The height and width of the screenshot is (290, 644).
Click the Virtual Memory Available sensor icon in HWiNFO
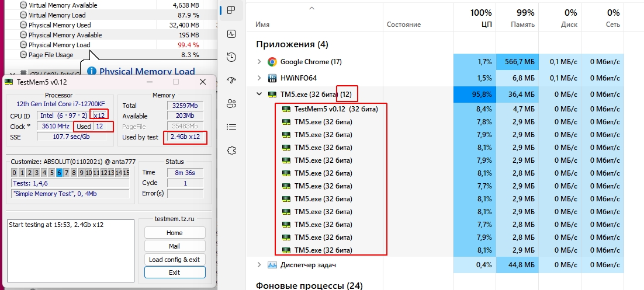23,5
